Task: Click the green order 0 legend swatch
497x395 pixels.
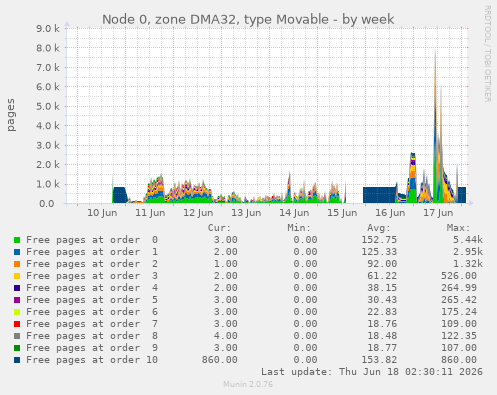Action: tap(17, 240)
